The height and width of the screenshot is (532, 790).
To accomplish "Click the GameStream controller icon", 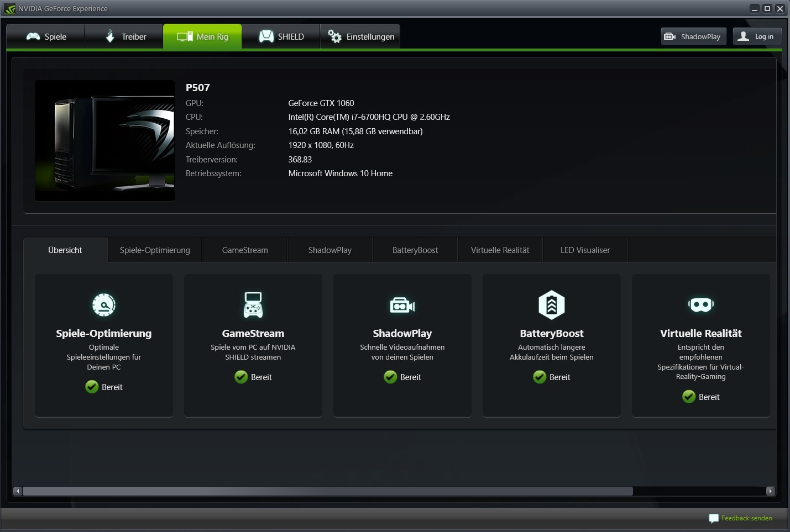I will click(x=253, y=305).
